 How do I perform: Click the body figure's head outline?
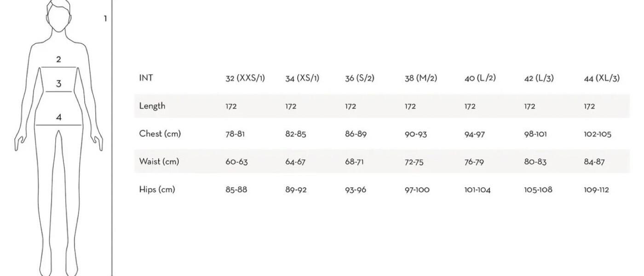[59, 15]
